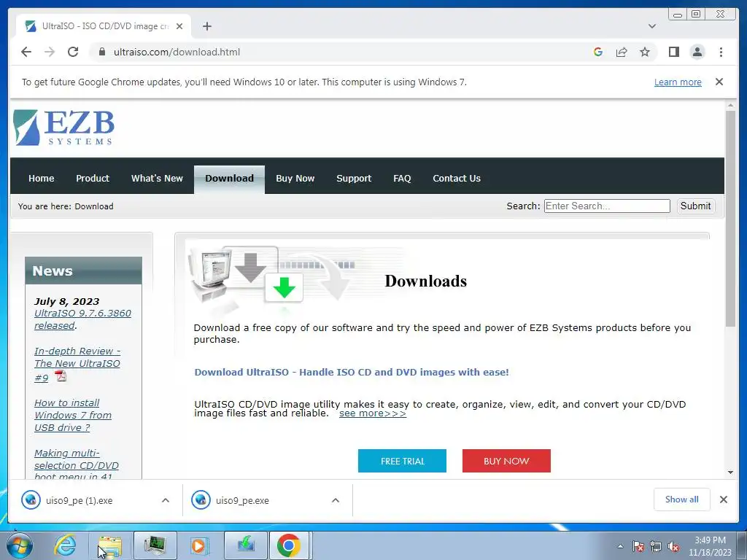Expand options for uiso9_pe.exe download
The height and width of the screenshot is (560, 747).
coord(336,500)
